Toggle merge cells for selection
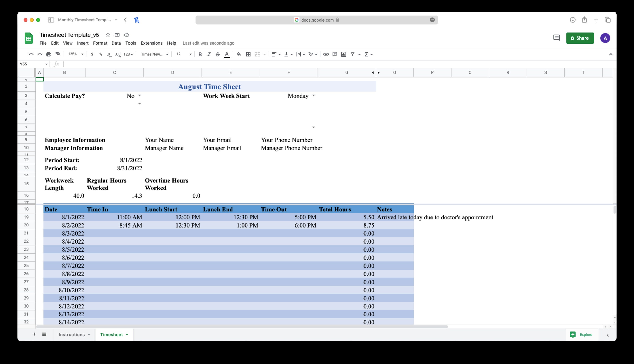The image size is (634, 364). [258, 54]
